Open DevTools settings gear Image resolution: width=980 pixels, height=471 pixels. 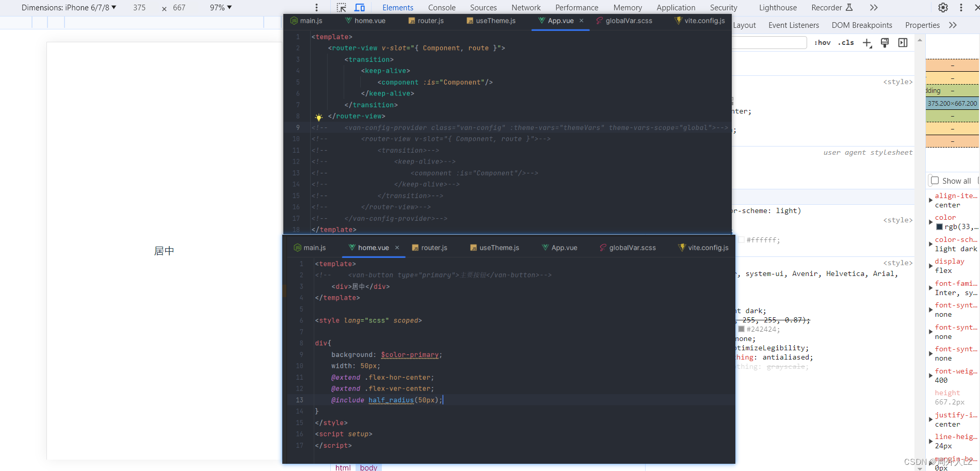point(943,8)
